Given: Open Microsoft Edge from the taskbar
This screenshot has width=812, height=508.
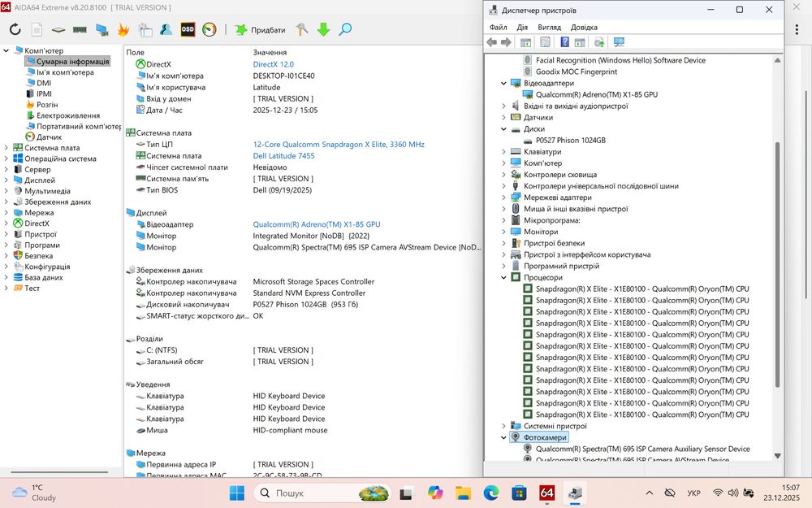Looking at the screenshot, I should (491, 493).
